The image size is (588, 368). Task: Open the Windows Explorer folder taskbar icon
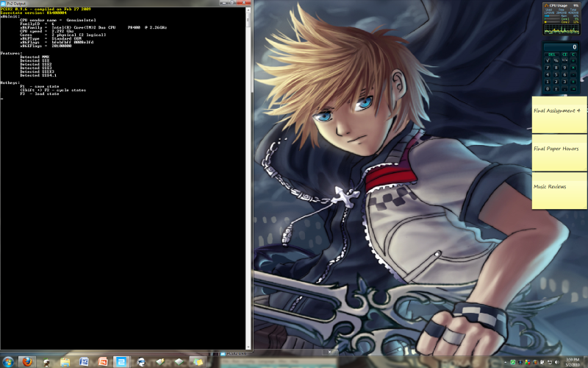(65, 362)
